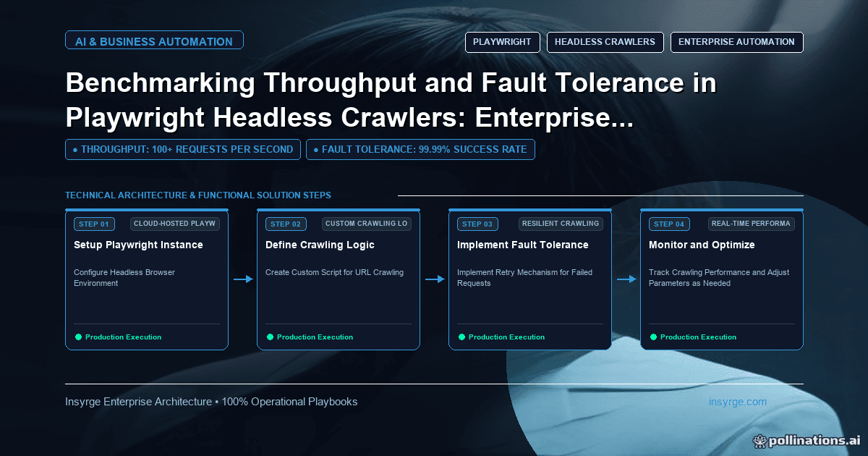Select the Throughput: 100+ Requests Per Second pill

click(x=183, y=149)
